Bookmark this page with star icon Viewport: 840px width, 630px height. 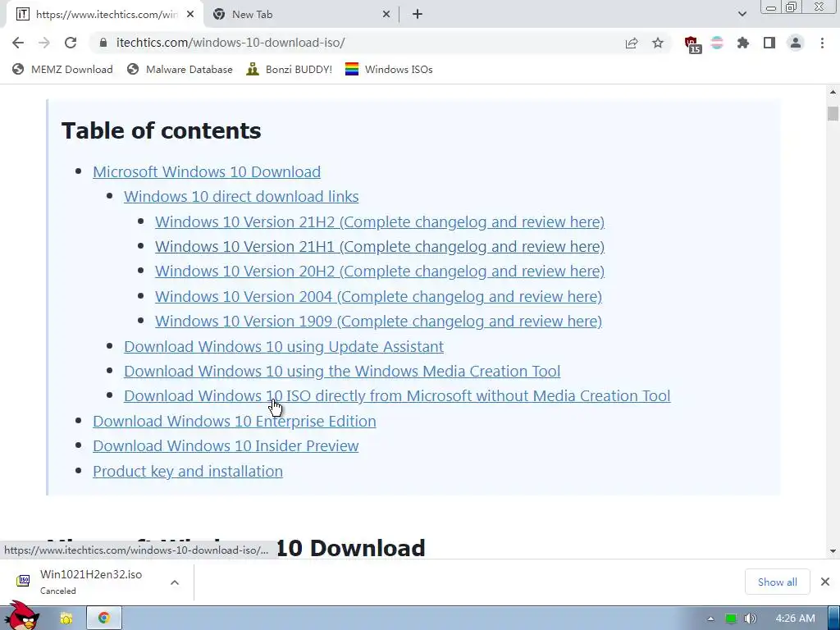click(x=658, y=43)
